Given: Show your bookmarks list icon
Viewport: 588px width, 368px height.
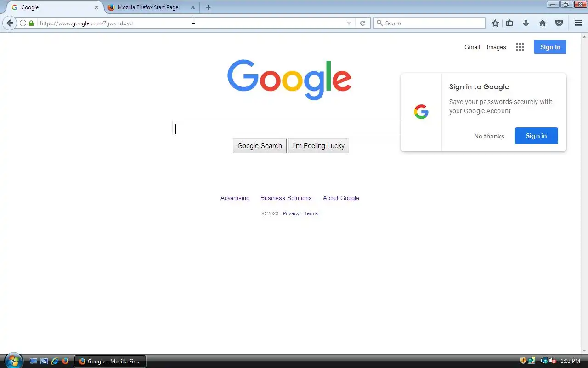Looking at the screenshot, I should pos(509,23).
